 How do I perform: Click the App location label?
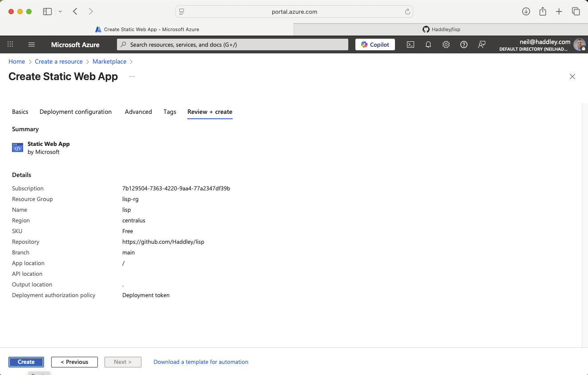(x=28, y=263)
